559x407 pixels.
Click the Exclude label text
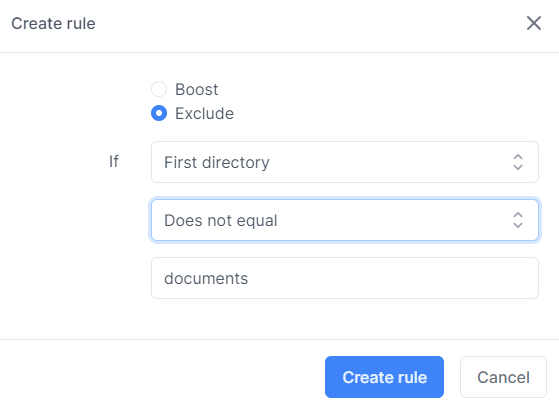[204, 114]
